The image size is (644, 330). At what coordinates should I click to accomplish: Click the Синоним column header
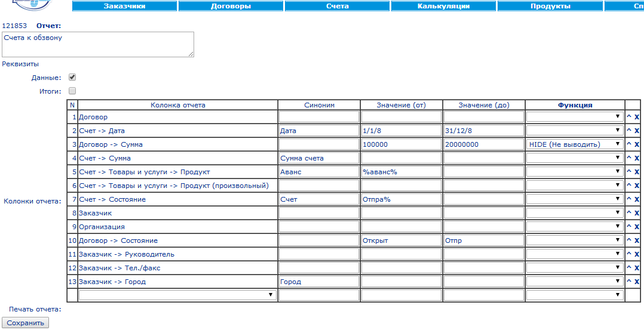pyautogui.click(x=319, y=105)
